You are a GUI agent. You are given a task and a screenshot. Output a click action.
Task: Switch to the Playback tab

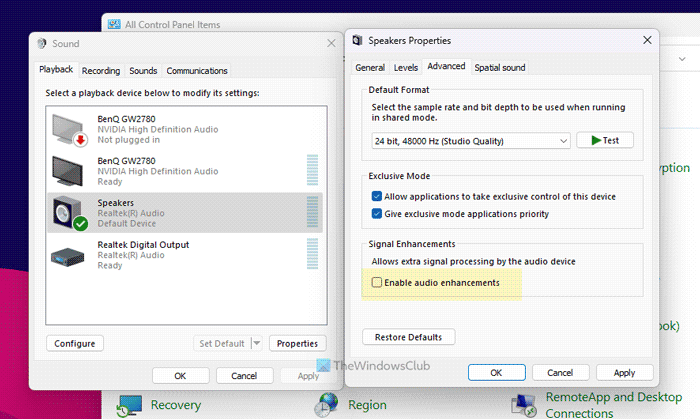pyautogui.click(x=56, y=69)
